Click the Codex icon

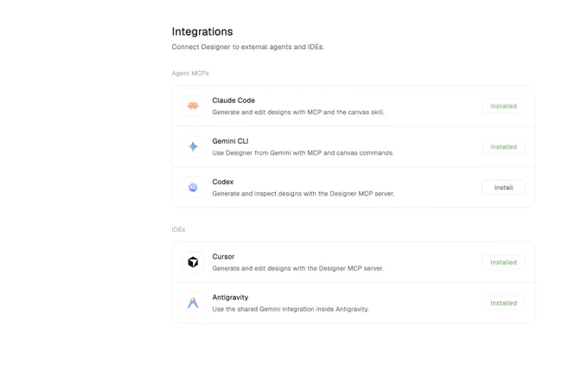tap(193, 187)
